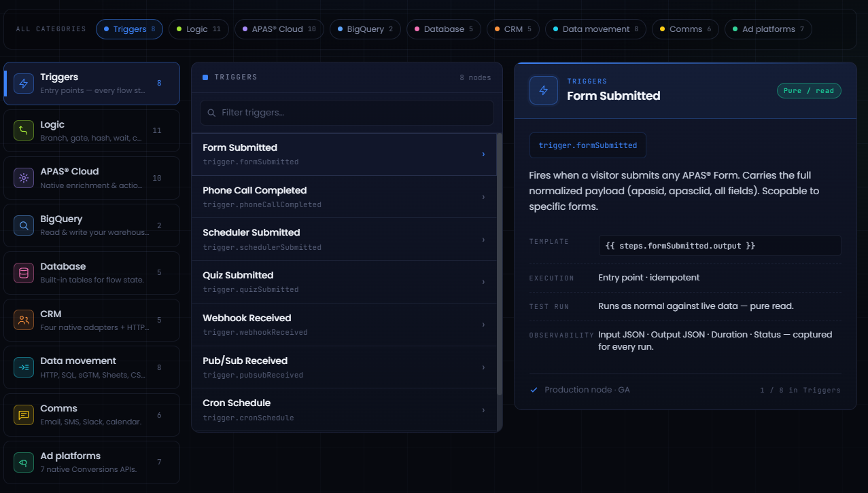Image resolution: width=868 pixels, height=493 pixels.
Task: Click the 8 nodes count label
Action: pos(475,78)
